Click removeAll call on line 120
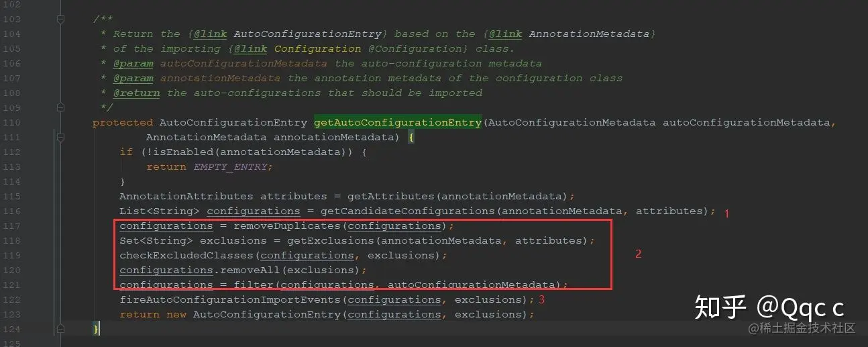 click(x=250, y=270)
